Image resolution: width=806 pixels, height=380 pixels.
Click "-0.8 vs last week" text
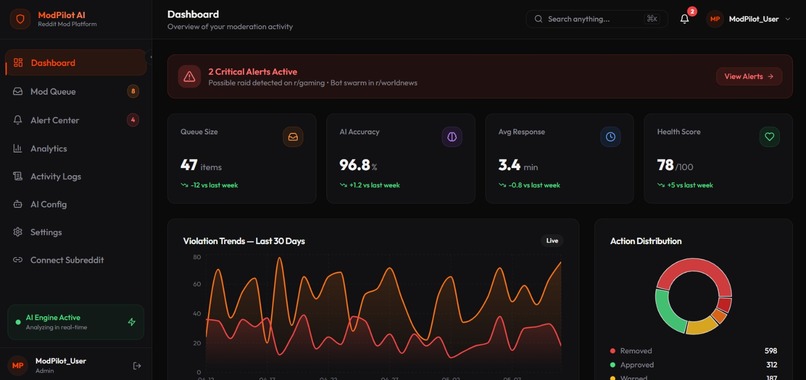click(534, 185)
